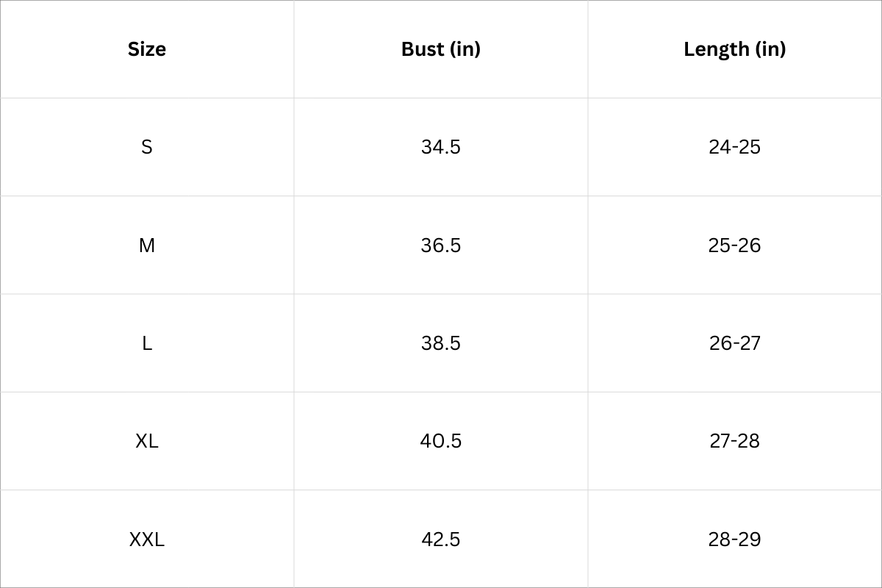The image size is (882, 588).
Task: Select the M size cell
Action: [x=147, y=245]
